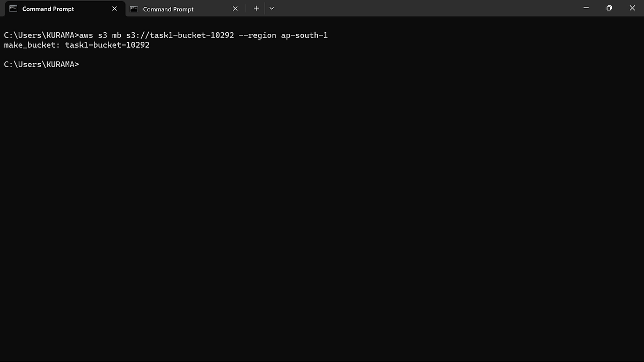Click the Command Prompt icon on the first tab
Viewport: 644px width, 362px height.
13,9
